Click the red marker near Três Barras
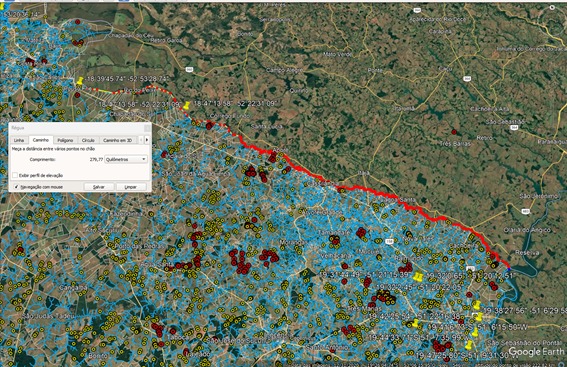This screenshot has width=567, height=367. tap(453, 132)
